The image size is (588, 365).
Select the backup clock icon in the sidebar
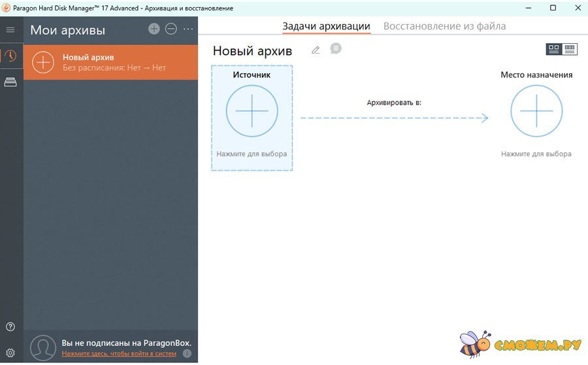[11, 56]
